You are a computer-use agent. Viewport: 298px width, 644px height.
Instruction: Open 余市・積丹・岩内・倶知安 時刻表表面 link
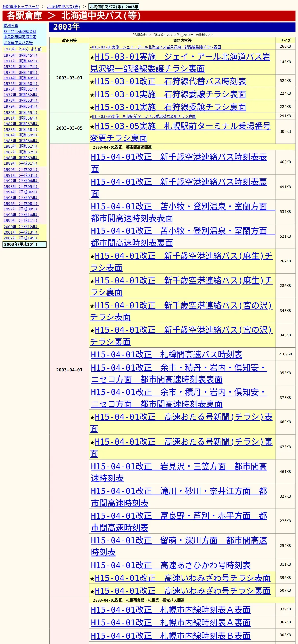pyautogui.click(x=179, y=373)
